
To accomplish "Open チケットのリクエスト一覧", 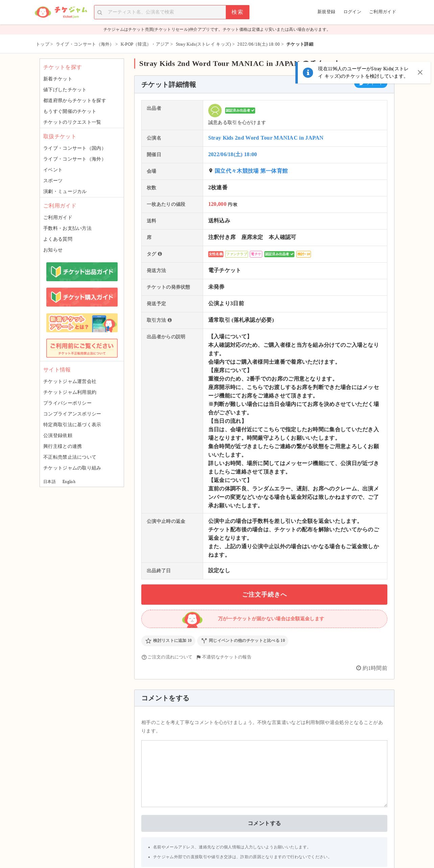I will (72, 122).
